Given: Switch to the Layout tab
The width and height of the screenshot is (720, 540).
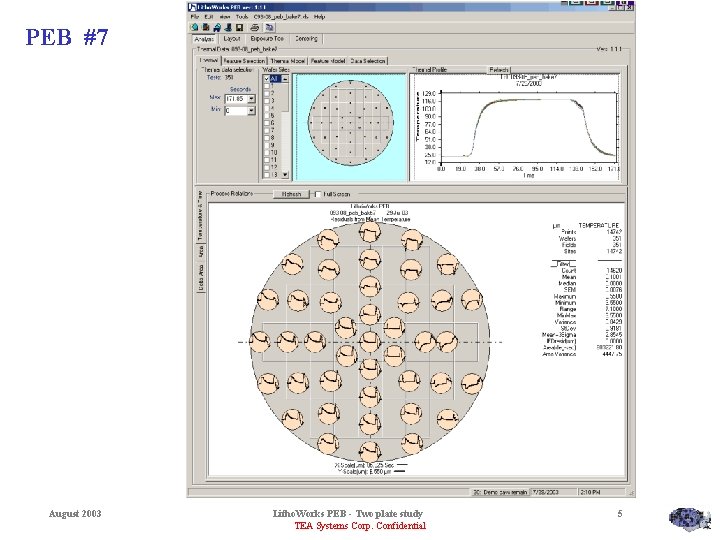Looking at the screenshot, I should point(232,39).
